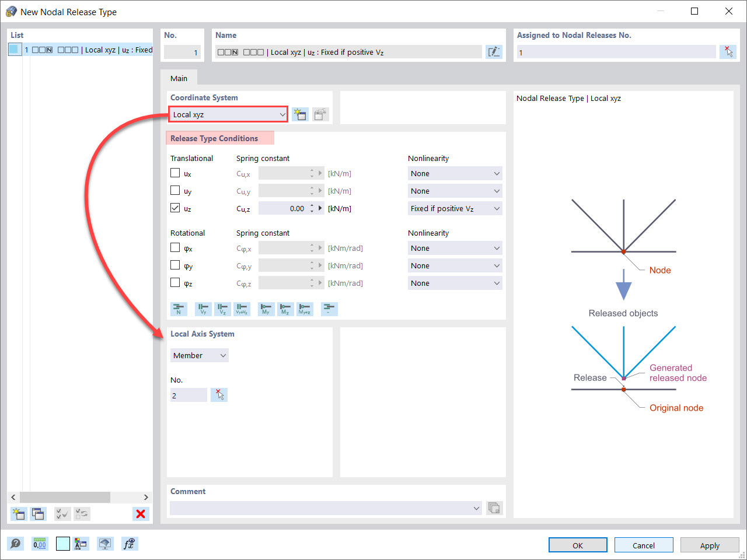Click the new nodal release type icon
Viewport: 747px width, 560px height.
18,513
